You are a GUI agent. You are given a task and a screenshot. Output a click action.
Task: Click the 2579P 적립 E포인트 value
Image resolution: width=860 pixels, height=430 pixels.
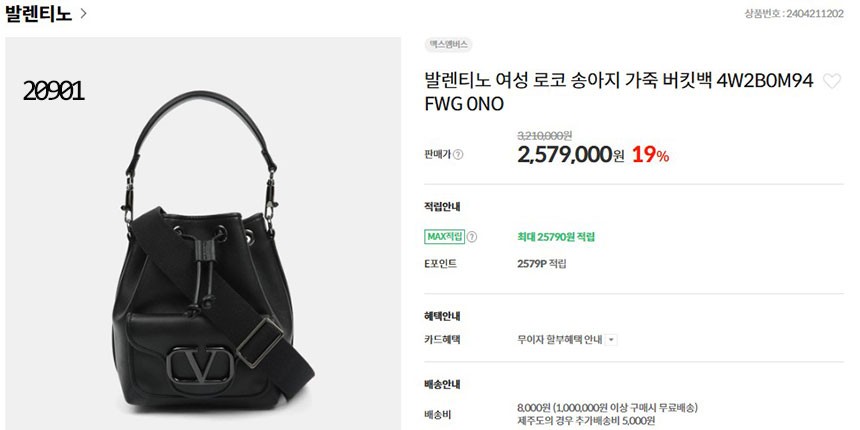click(x=542, y=264)
